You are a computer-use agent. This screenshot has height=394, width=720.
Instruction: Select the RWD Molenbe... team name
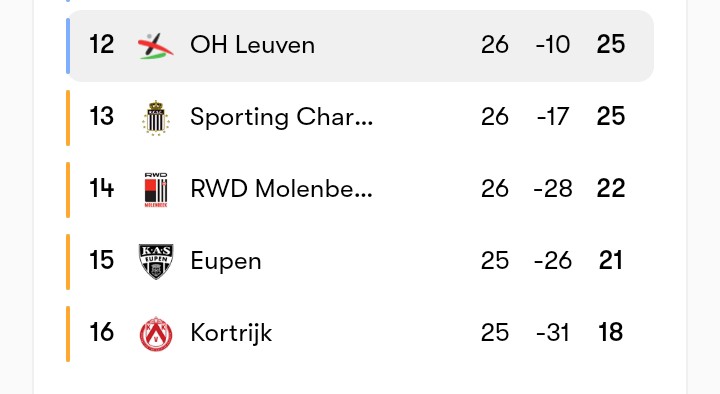[x=281, y=189]
